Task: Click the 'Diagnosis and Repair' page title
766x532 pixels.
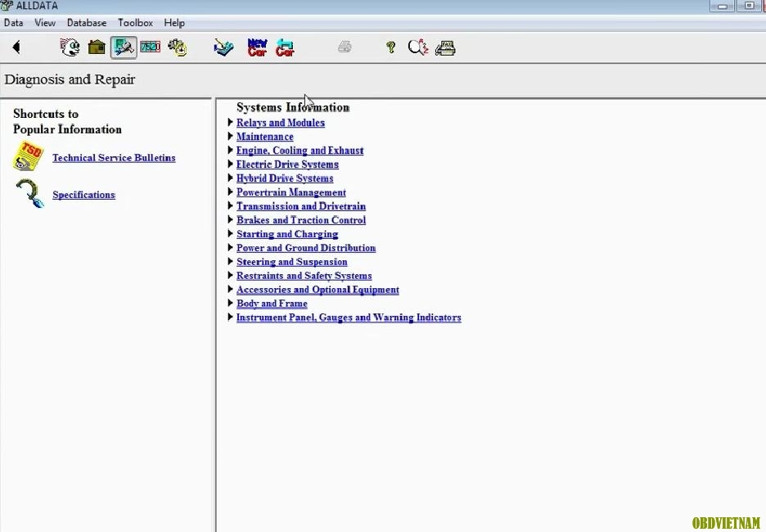Action: pos(70,79)
